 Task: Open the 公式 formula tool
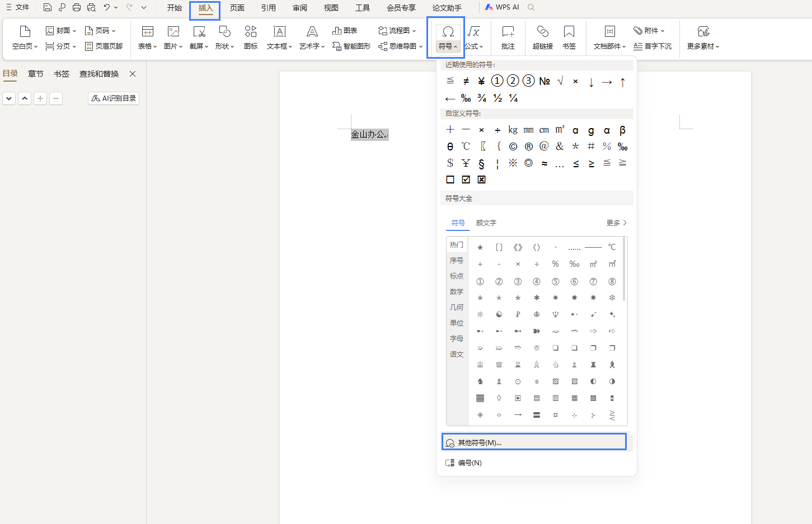coord(473,38)
